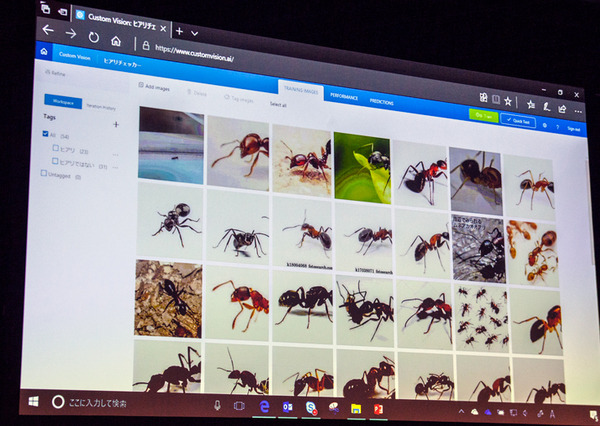Go to the browser home page
The image size is (600, 426).
[x=117, y=41]
